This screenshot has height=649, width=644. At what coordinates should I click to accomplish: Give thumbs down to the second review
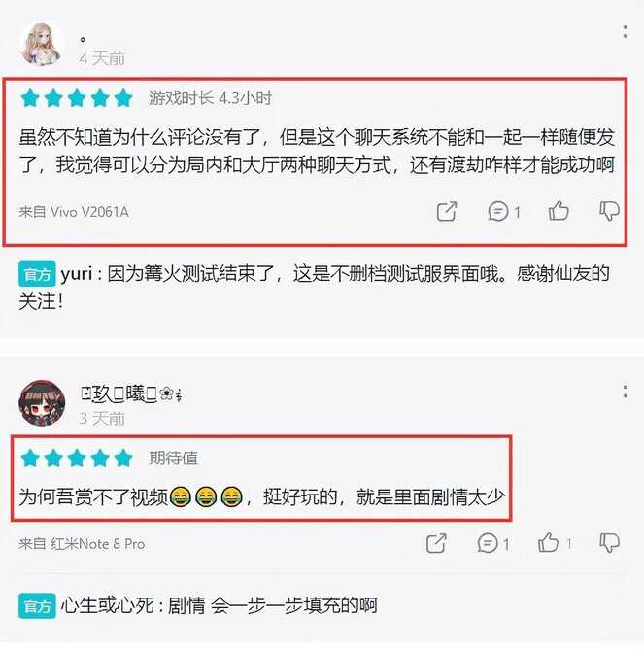tap(609, 543)
